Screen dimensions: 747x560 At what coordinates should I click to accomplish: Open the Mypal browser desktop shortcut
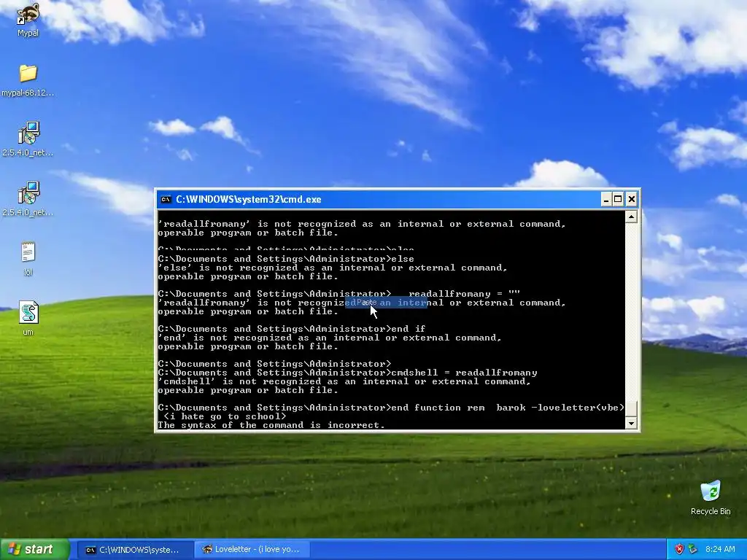(28, 19)
